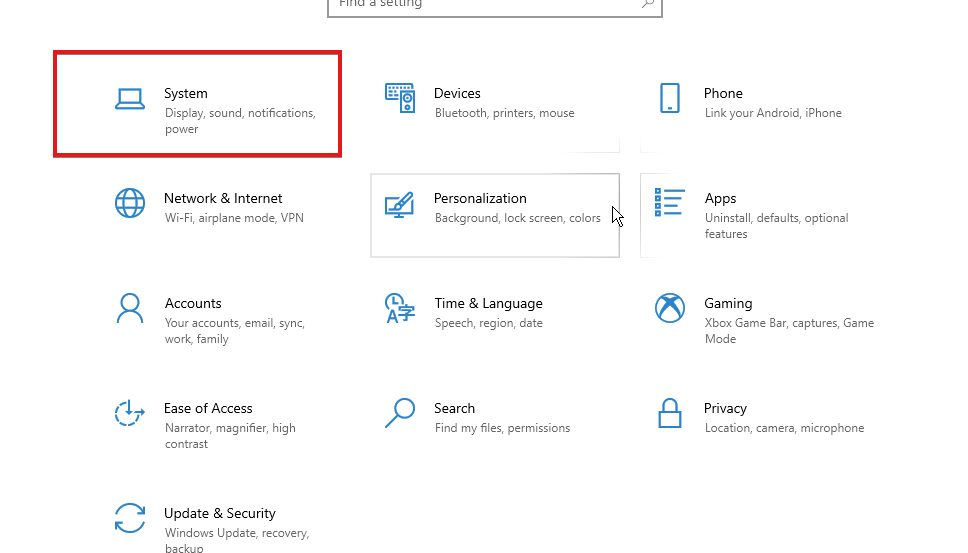Click 'Location, camera, microphone' text
The image size is (968, 553).
pyautogui.click(x=784, y=428)
